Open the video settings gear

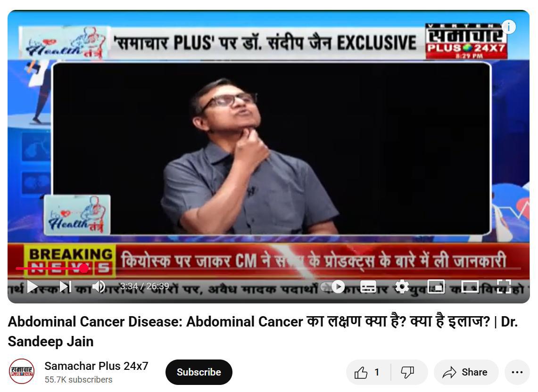pyautogui.click(x=402, y=287)
